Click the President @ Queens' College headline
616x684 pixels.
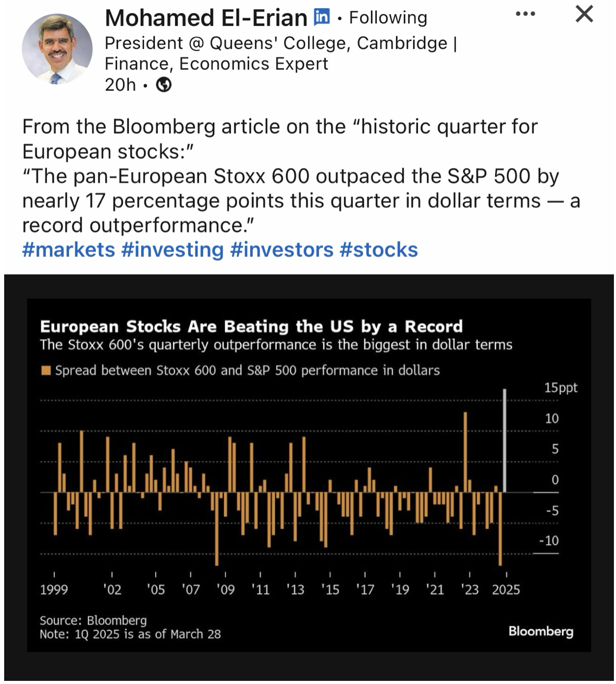(x=280, y=43)
